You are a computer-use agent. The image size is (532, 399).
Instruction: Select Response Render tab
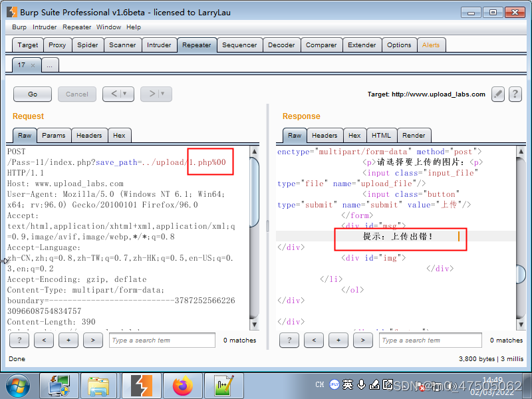[414, 136]
